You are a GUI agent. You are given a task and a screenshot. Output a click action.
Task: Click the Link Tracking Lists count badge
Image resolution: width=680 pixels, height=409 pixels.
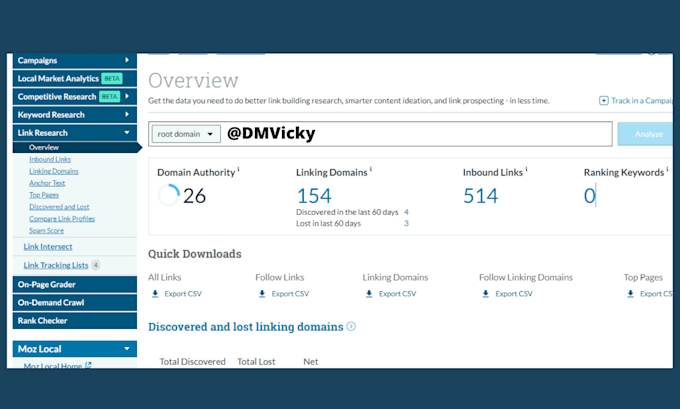pyautogui.click(x=96, y=265)
